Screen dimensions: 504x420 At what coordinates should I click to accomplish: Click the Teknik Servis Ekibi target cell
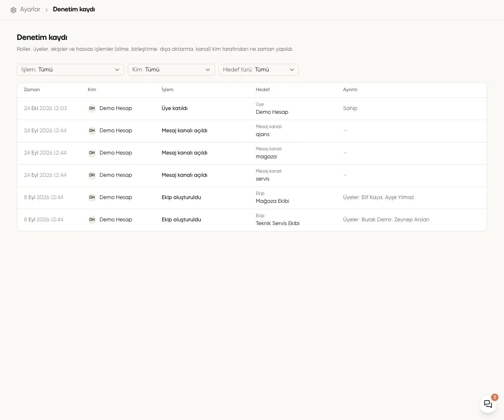tap(278, 223)
